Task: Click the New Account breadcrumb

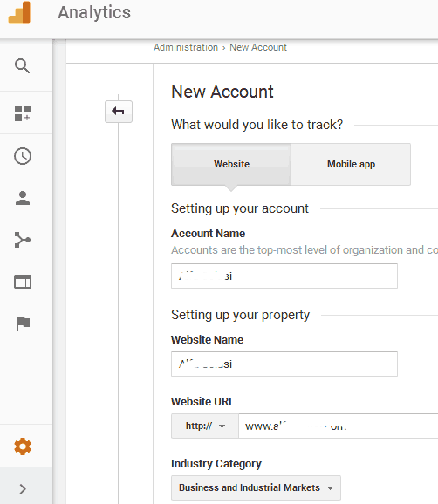Action: [x=258, y=47]
